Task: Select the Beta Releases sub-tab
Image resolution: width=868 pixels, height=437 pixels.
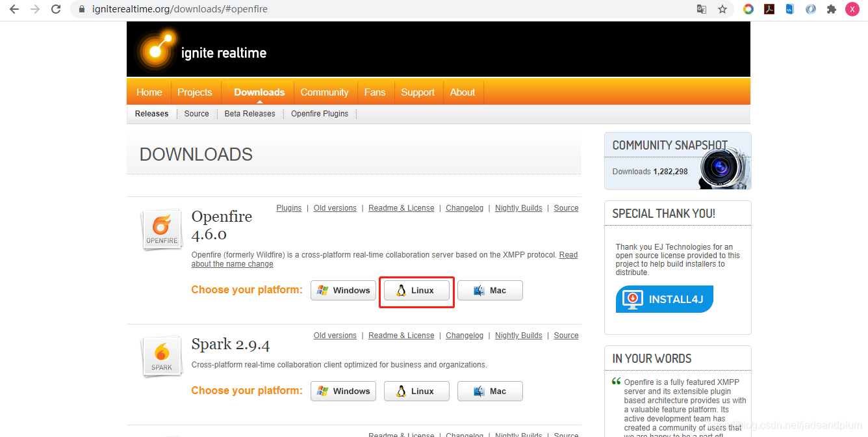Action: click(250, 114)
